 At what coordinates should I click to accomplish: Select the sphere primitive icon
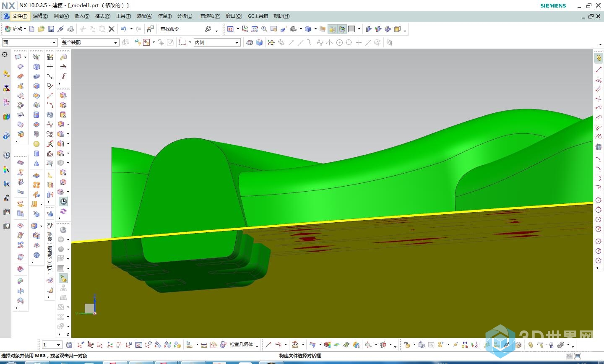(36, 144)
